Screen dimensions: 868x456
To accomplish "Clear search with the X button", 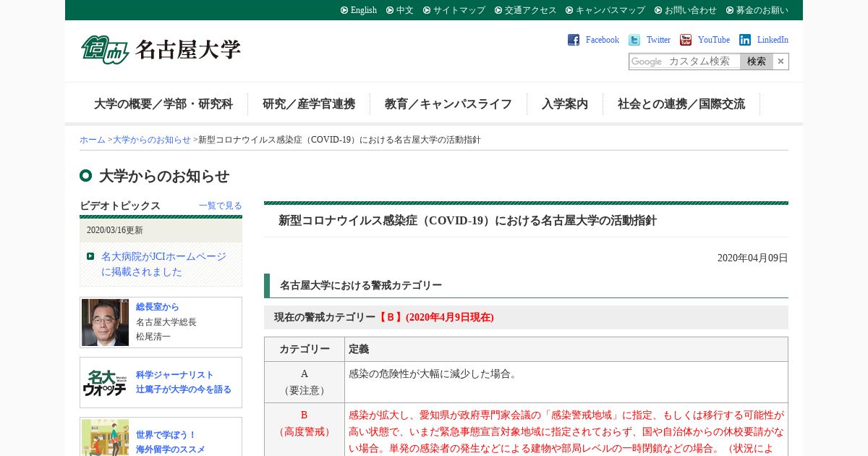I will (x=780, y=62).
